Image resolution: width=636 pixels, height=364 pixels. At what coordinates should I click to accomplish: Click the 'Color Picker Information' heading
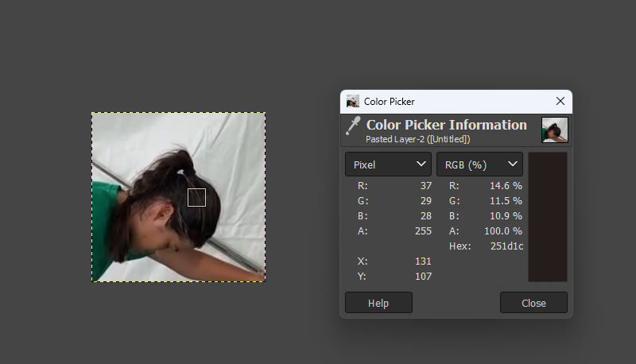pos(447,125)
